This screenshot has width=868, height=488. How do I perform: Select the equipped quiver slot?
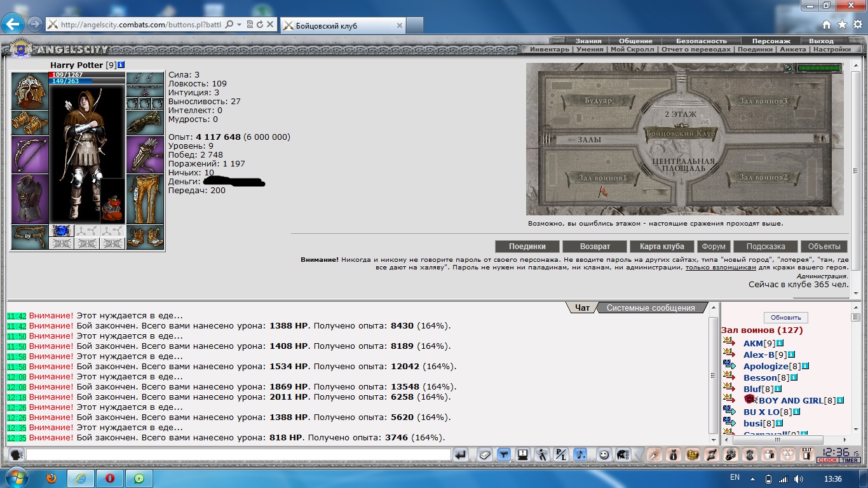pyautogui.click(x=145, y=154)
